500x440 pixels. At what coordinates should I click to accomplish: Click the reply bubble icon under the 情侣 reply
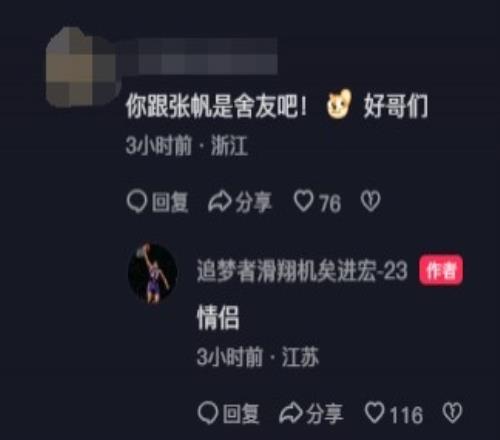208,413
